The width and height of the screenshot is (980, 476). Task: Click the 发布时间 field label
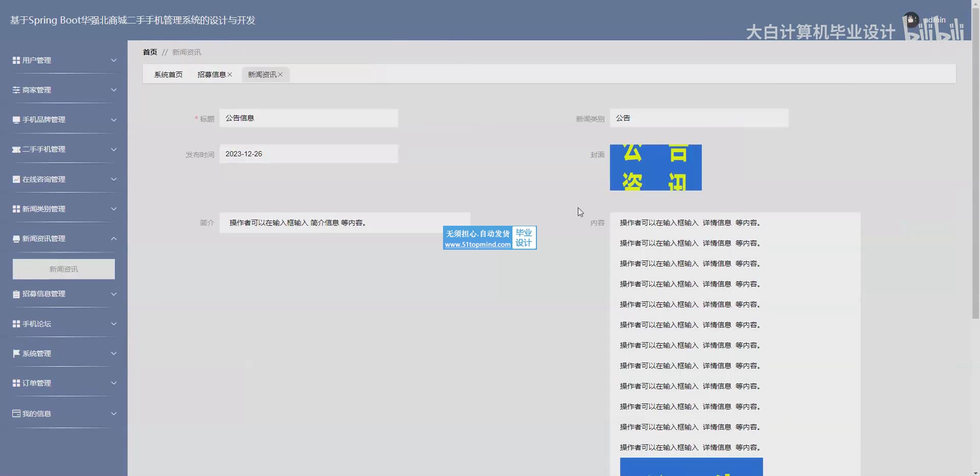[x=200, y=155]
